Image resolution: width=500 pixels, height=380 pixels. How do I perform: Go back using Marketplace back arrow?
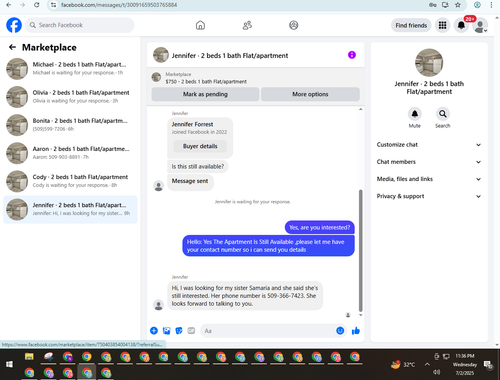(x=12, y=47)
